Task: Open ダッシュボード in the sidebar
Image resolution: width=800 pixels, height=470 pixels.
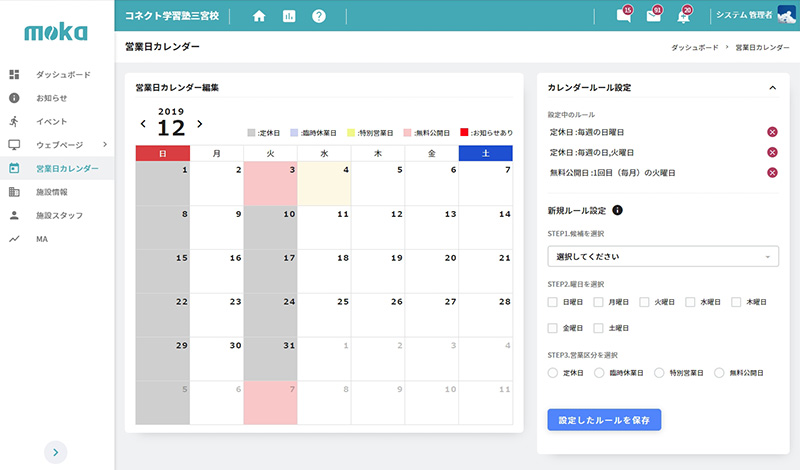Action: (x=63, y=75)
